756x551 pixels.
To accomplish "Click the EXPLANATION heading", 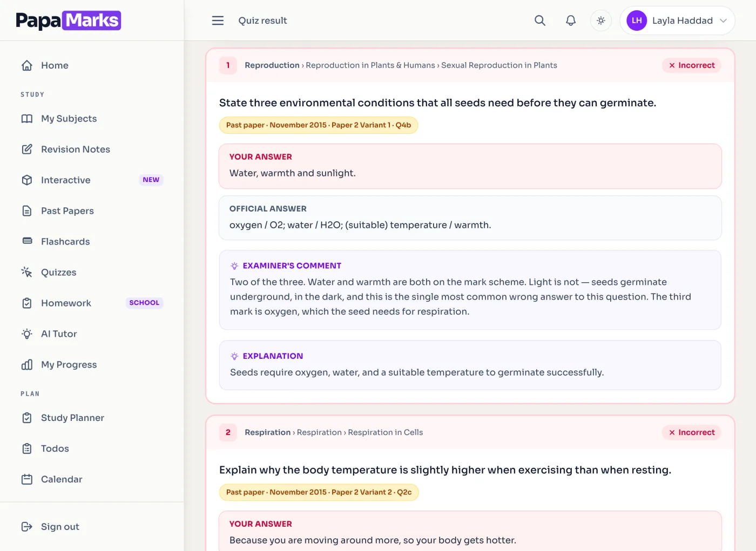I will point(273,356).
